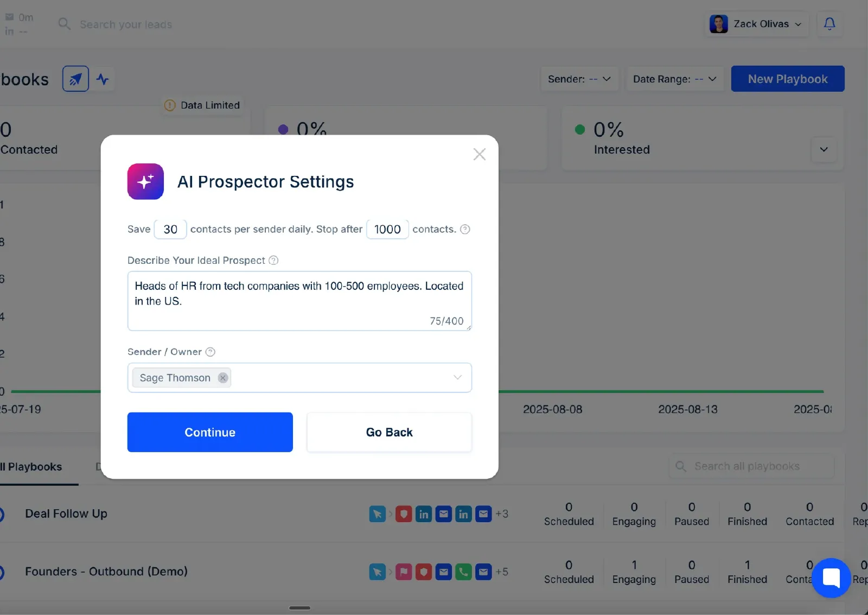
Task: Click the Go Back button
Action: point(389,432)
